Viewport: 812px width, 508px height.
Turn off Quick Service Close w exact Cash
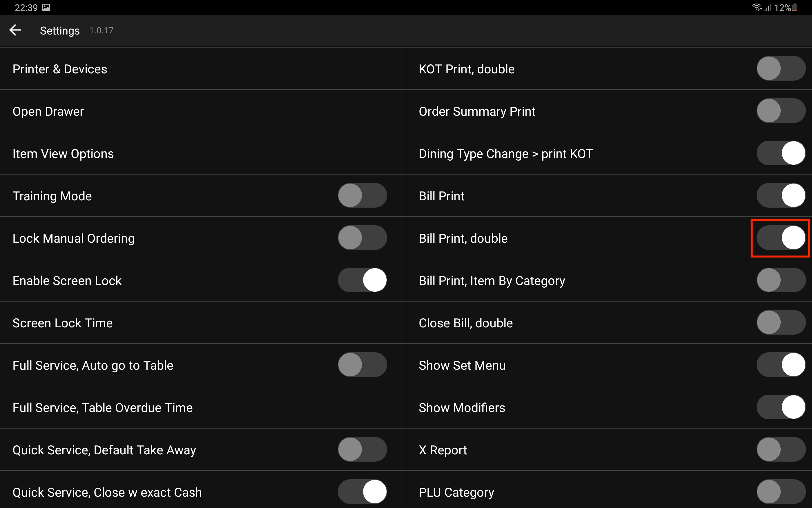pyautogui.click(x=362, y=492)
